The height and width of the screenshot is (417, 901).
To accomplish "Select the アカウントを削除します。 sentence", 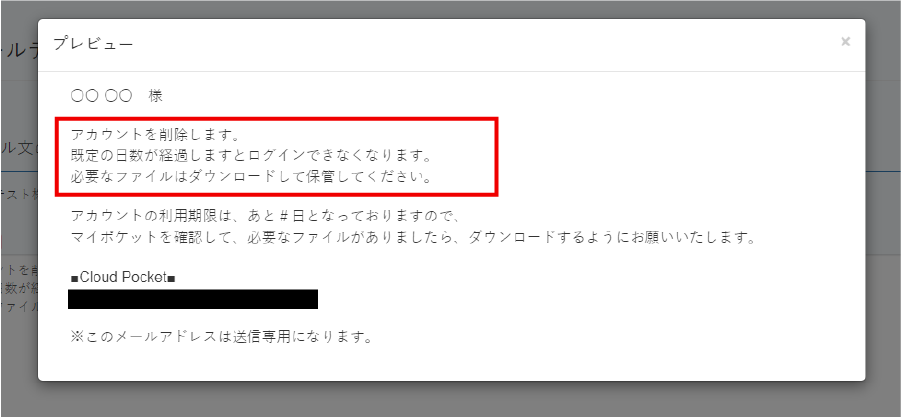I will pos(154,136).
